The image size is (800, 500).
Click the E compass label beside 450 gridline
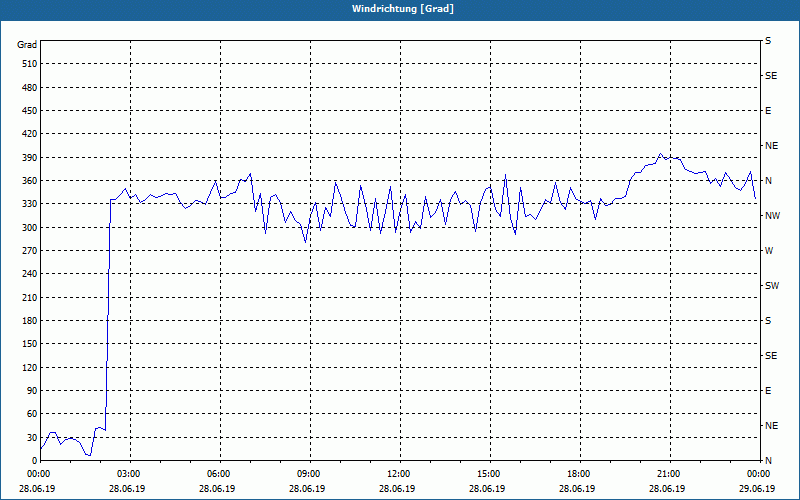[768, 111]
